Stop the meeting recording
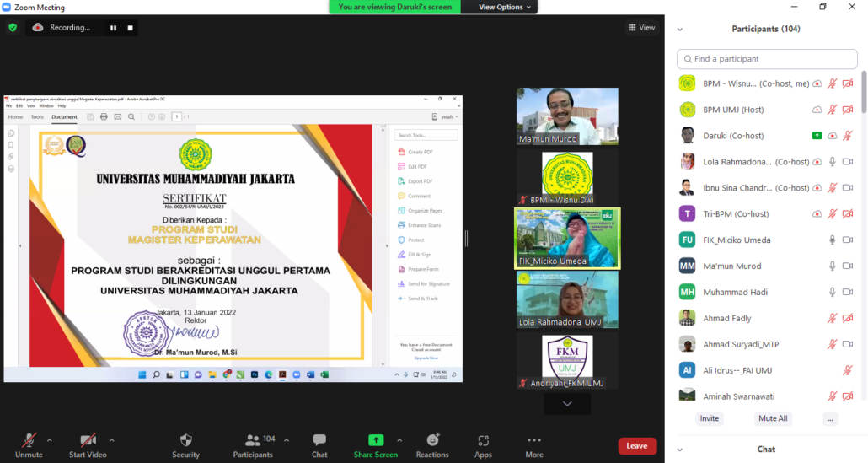Screen dimensions: 868x463 point(130,28)
